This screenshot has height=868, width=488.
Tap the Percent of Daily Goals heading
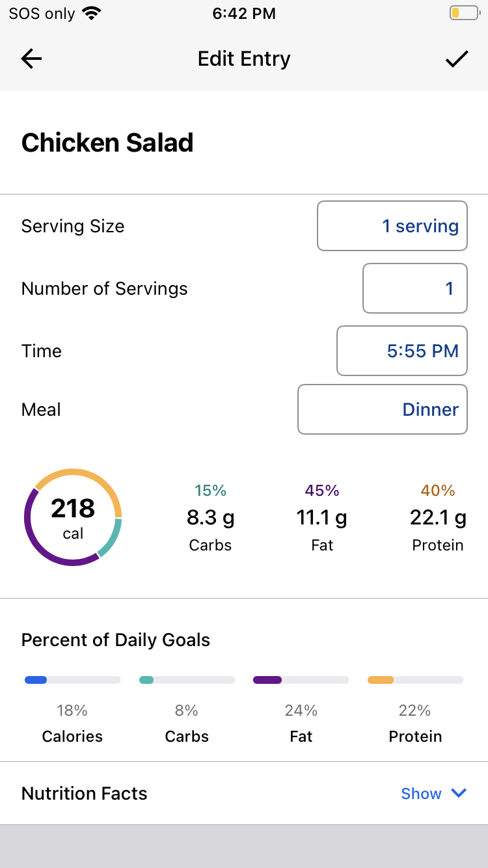tap(116, 640)
